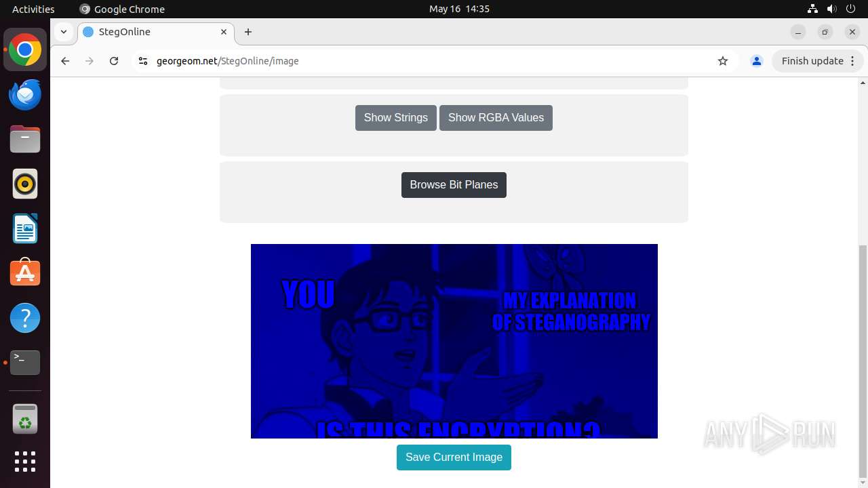
Task: Open the Google Chrome app menu
Action: click(122, 9)
